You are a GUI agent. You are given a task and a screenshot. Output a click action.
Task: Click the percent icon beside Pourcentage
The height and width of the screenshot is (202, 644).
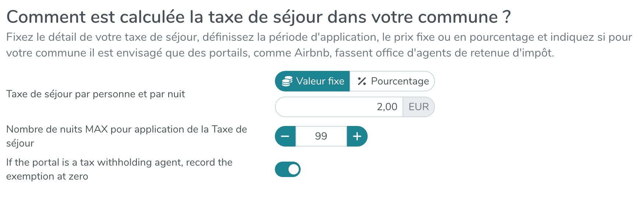(x=362, y=81)
